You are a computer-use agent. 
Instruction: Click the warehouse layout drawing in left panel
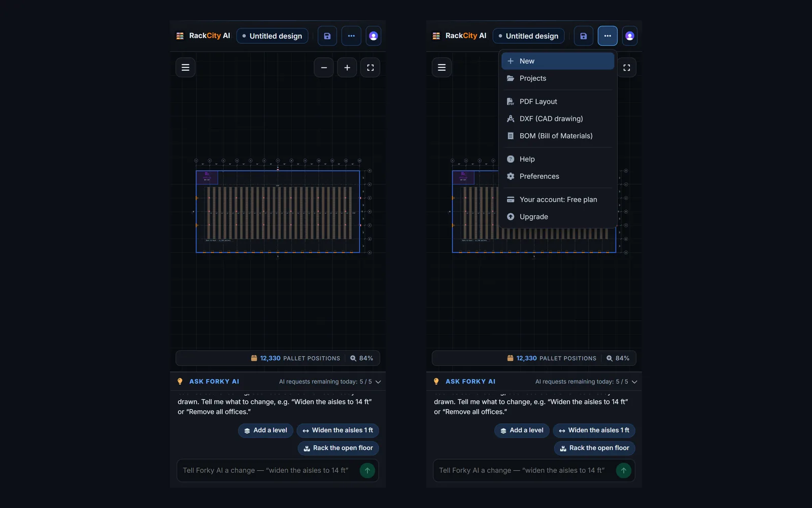point(278,212)
